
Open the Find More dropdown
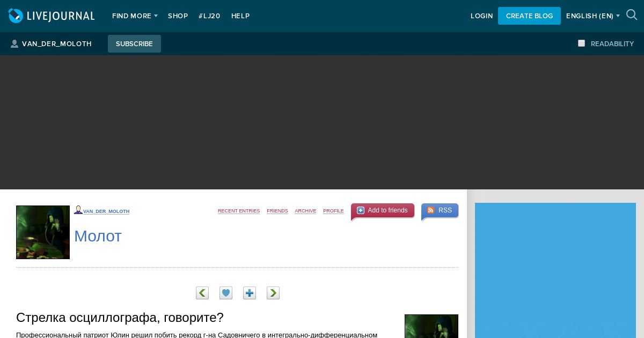(x=135, y=16)
